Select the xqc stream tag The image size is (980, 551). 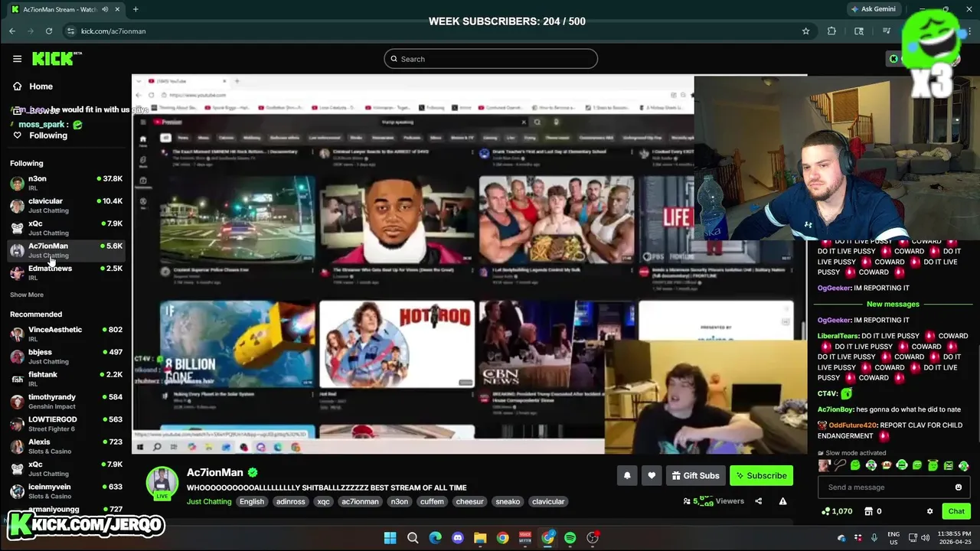coord(323,501)
